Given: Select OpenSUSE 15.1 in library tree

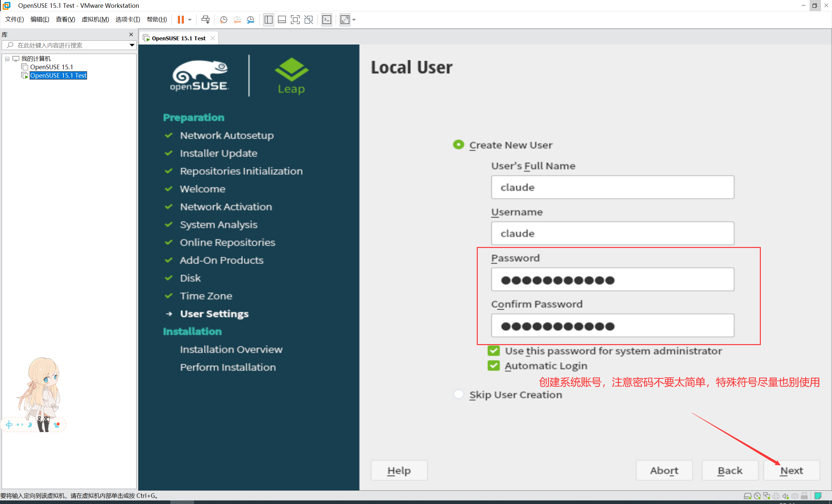Looking at the screenshot, I should pyautogui.click(x=51, y=67).
